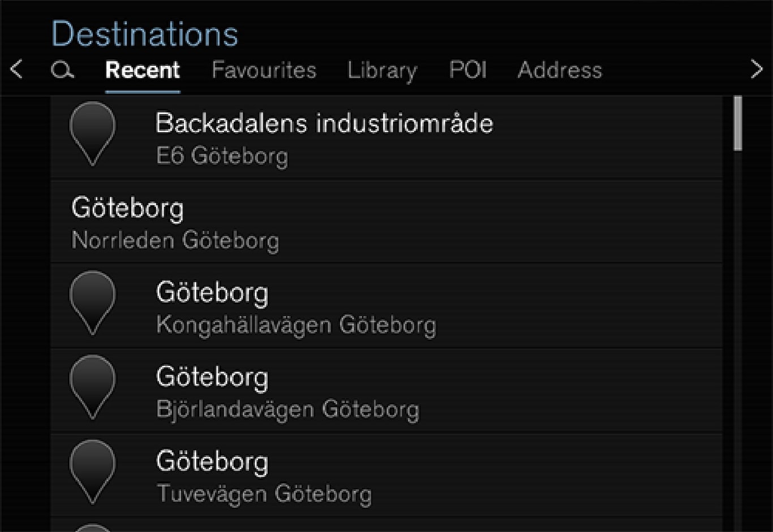The height and width of the screenshot is (532, 773).
Task: Open the POI tab
Action: click(467, 71)
